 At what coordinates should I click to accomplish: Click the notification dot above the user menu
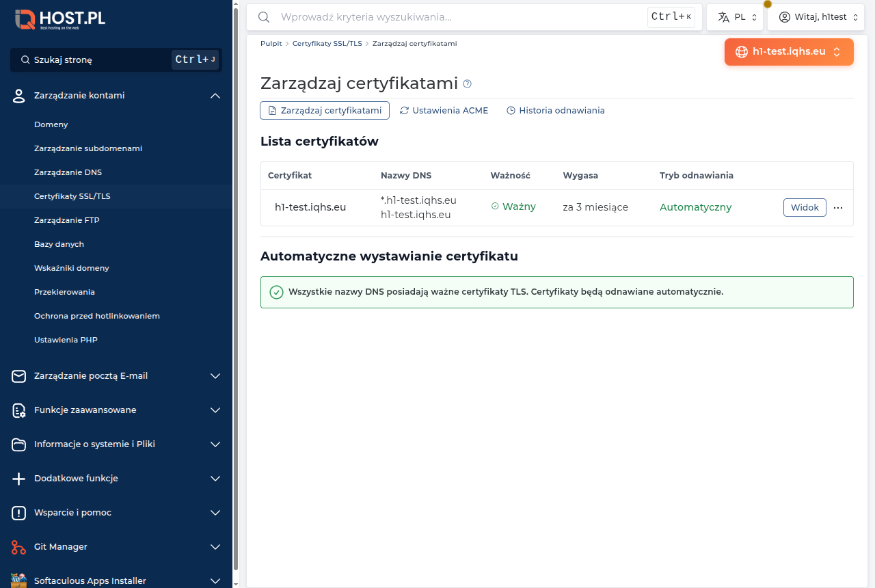point(768,4)
